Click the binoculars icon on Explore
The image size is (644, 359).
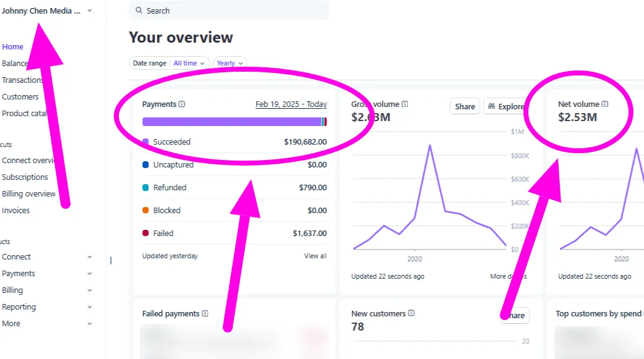(491, 106)
